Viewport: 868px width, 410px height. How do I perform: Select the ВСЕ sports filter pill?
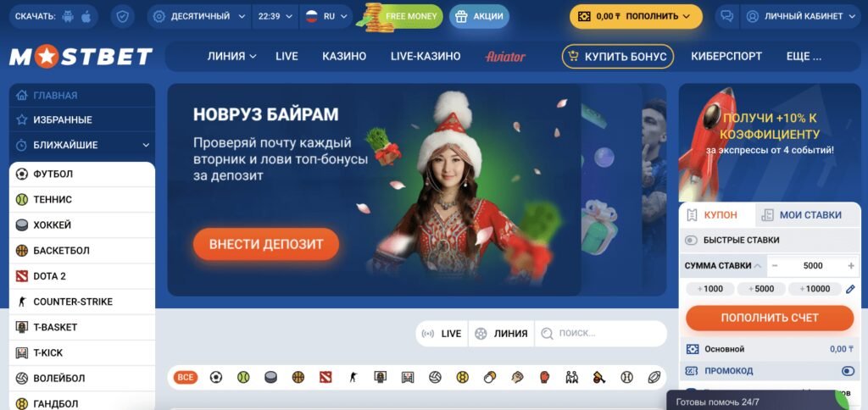point(186,377)
